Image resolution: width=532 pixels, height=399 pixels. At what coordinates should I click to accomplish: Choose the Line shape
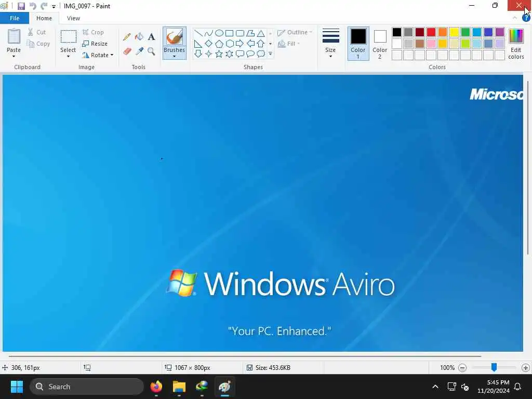[198, 33]
